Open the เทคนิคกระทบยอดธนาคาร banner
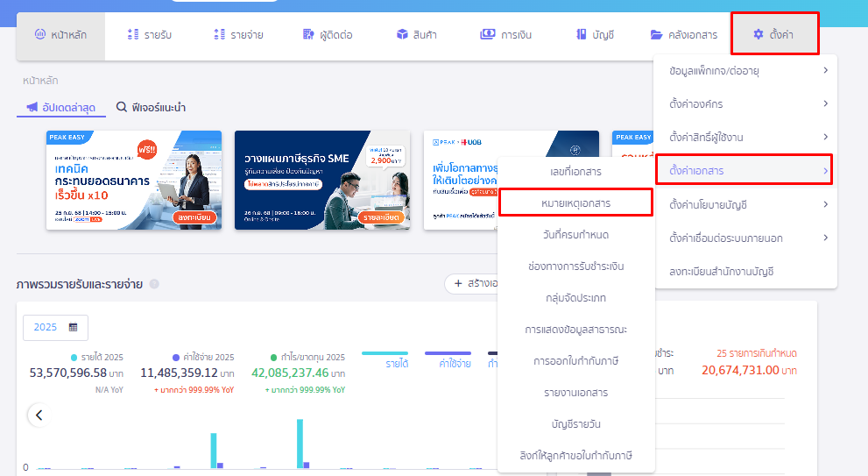 coord(134,180)
